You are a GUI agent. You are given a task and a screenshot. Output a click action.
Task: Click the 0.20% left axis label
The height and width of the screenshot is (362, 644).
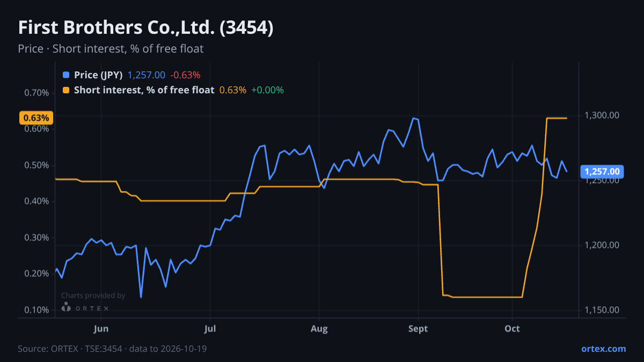coord(36,274)
